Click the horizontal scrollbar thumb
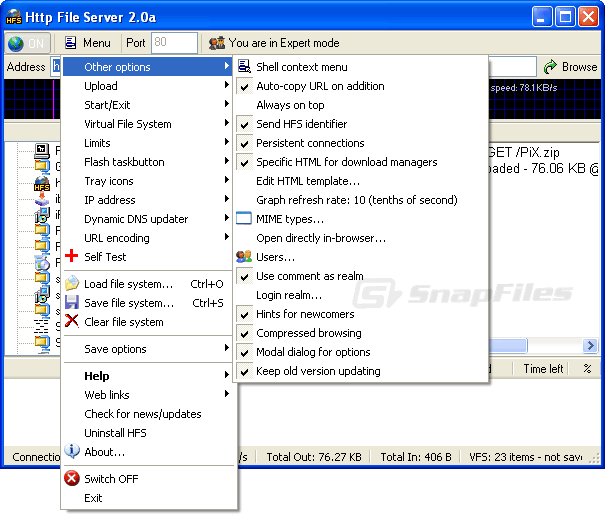The image size is (605, 515). [x=508, y=345]
